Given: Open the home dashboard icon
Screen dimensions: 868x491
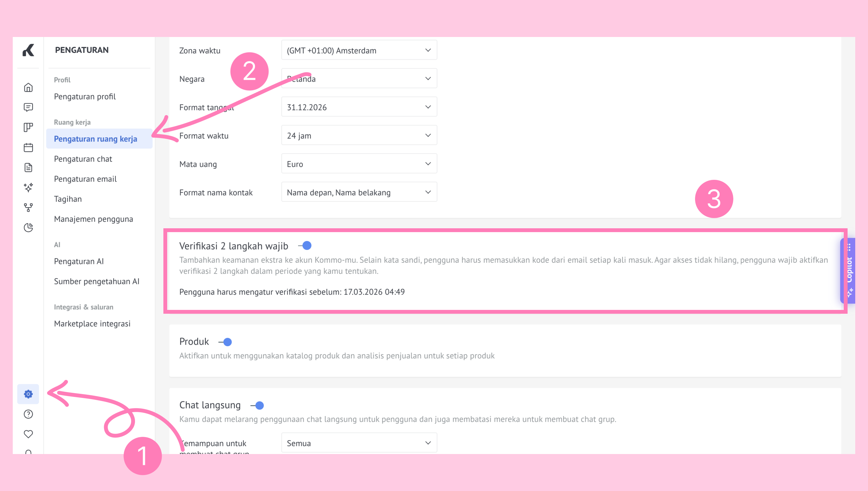Looking at the screenshot, I should pos(28,88).
